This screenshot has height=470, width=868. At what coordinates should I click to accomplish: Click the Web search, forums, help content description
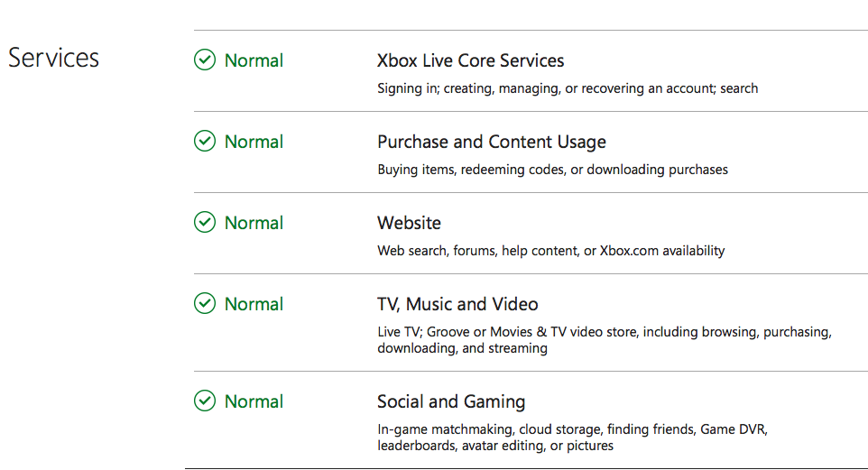(550, 251)
